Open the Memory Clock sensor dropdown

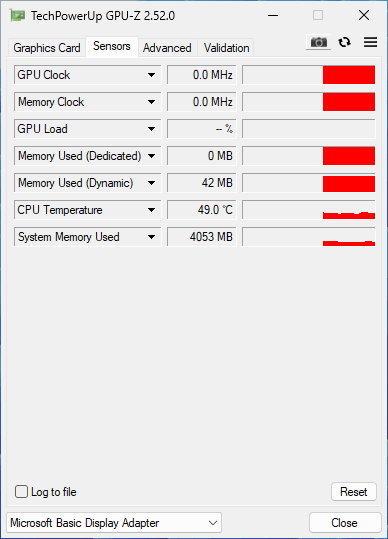[x=151, y=102]
